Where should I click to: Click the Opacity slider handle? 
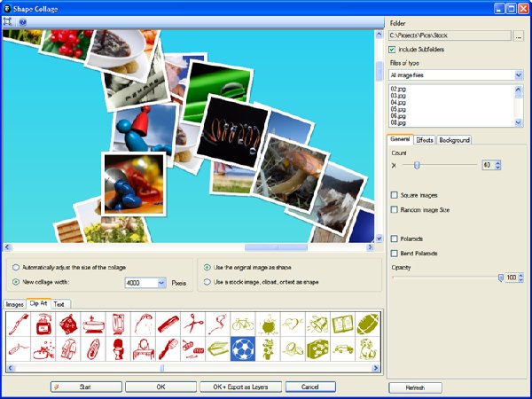[x=500, y=278]
